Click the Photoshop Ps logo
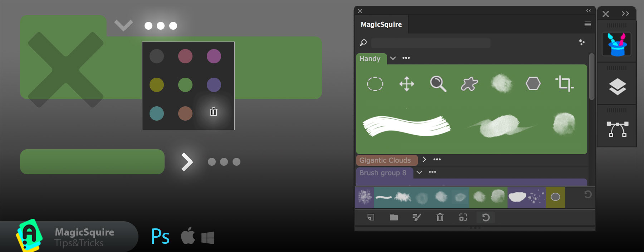The image size is (644, 252). point(160,236)
